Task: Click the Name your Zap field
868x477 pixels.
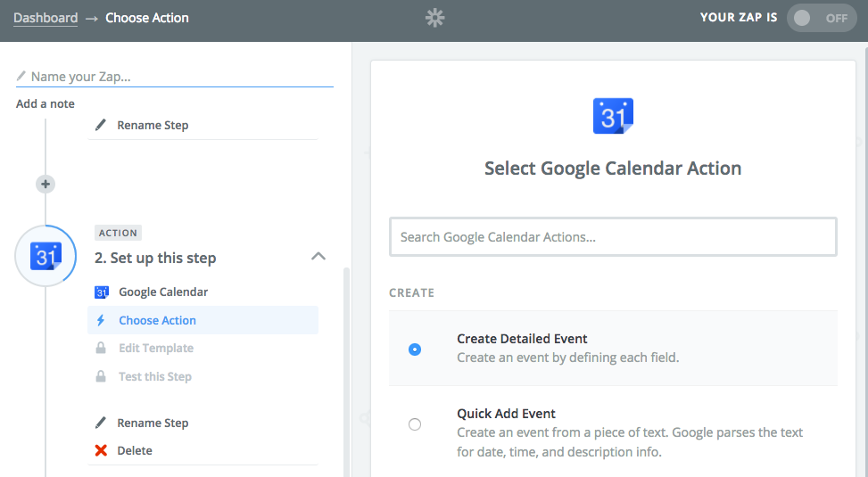Action: (175, 77)
